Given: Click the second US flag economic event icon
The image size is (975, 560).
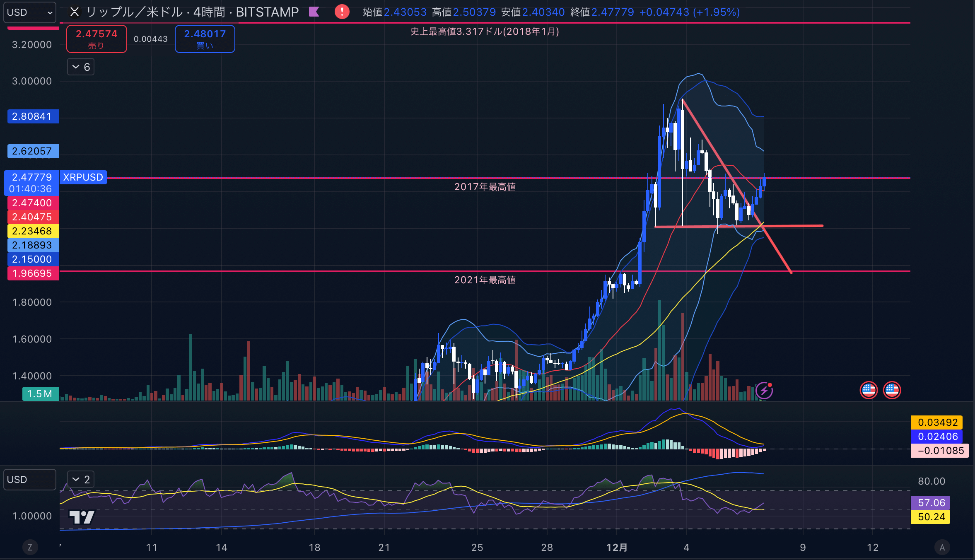Looking at the screenshot, I should 892,390.
